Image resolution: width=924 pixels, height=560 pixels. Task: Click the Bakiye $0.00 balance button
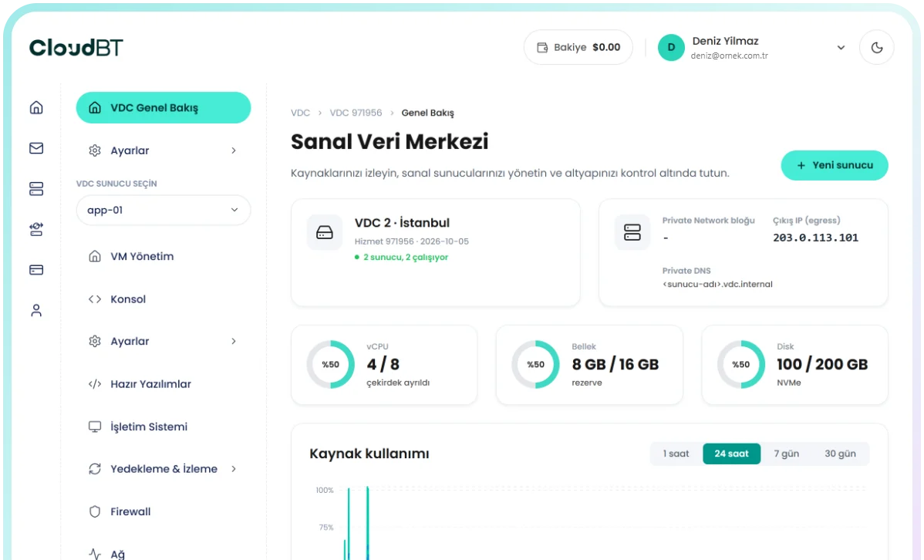578,48
